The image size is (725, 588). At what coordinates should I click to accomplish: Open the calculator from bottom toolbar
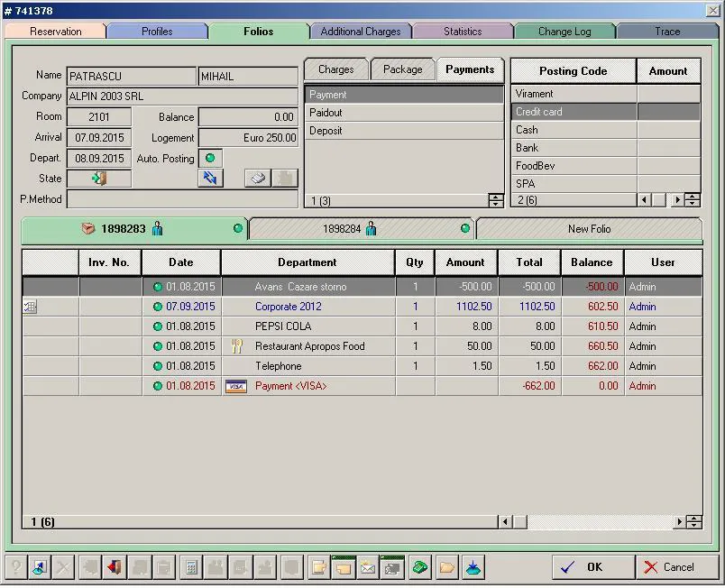click(x=191, y=567)
